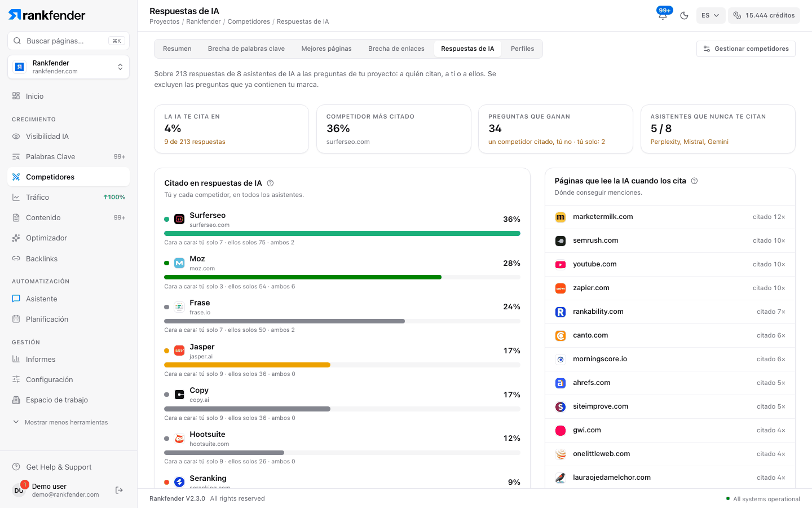
Task: Switch to the Resumen tab
Action: click(x=177, y=49)
